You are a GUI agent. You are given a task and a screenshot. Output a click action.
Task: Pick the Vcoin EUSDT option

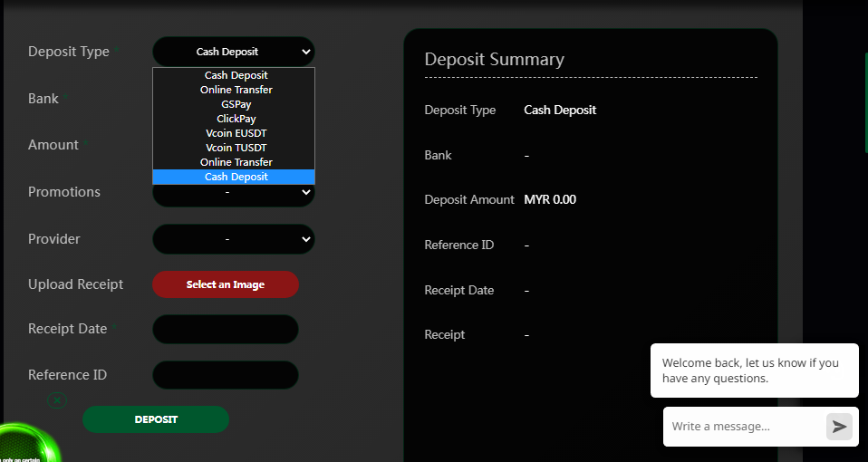pos(236,133)
